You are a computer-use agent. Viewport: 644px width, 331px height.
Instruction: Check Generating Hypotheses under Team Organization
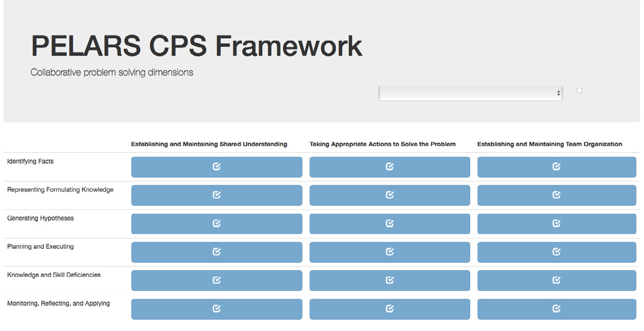click(557, 223)
